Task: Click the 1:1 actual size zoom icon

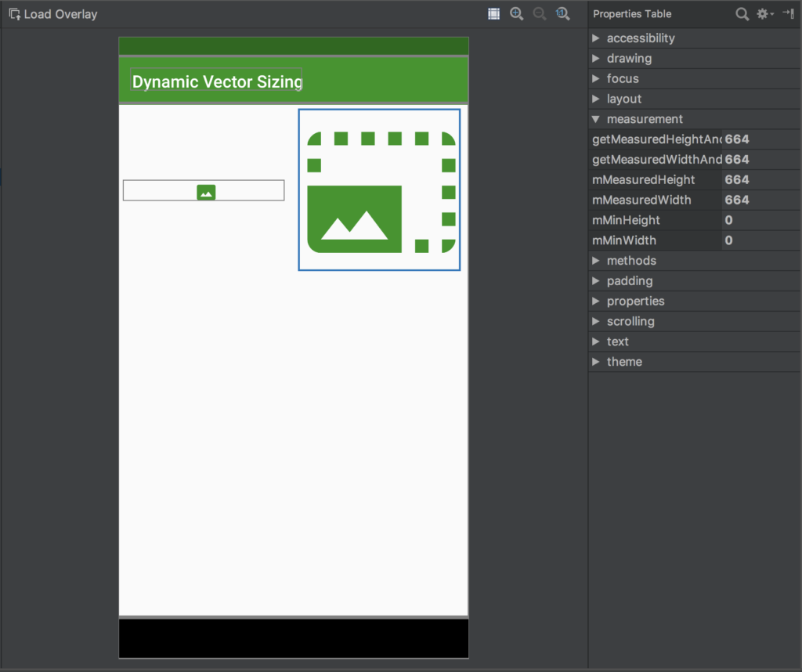Action: 563,13
